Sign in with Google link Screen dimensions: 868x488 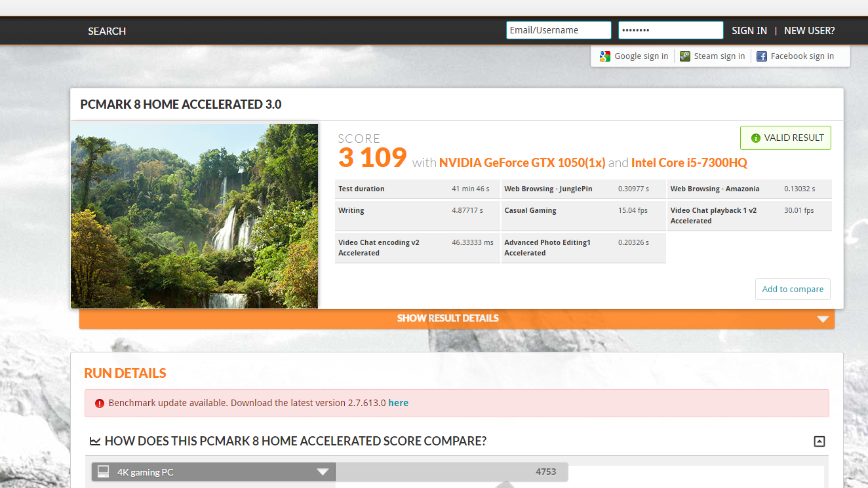click(641, 56)
